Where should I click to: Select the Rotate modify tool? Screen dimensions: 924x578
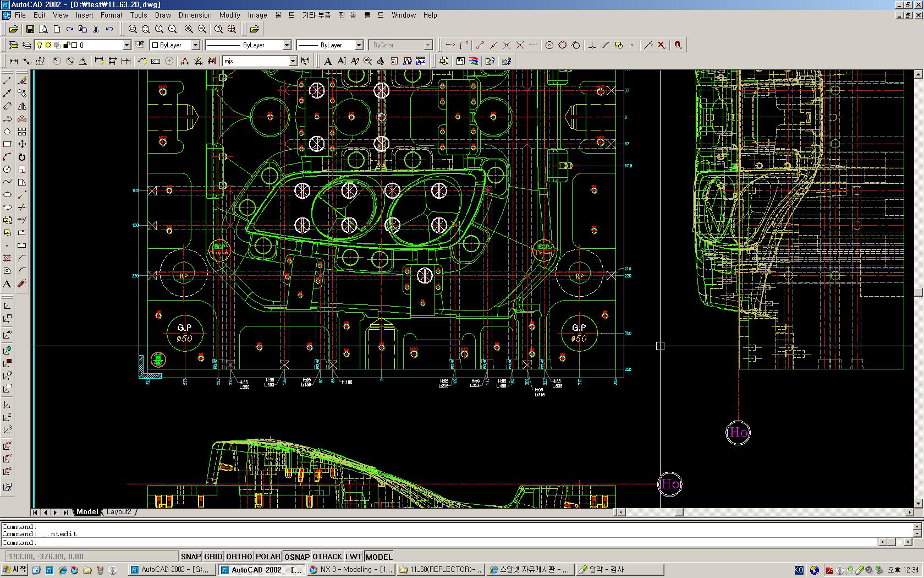(22, 156)
